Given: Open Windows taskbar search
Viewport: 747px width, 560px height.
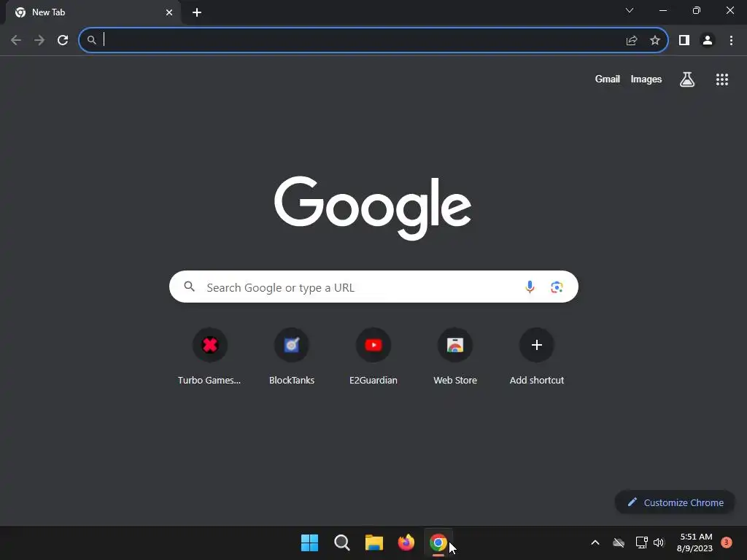Looking at the screenshot, I should (x=341, y=542).
